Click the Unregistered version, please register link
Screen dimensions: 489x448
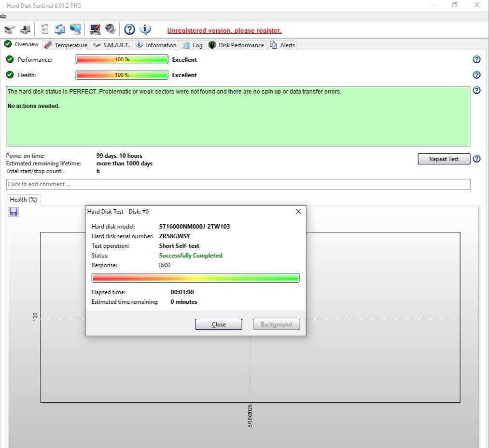(224, 30)
